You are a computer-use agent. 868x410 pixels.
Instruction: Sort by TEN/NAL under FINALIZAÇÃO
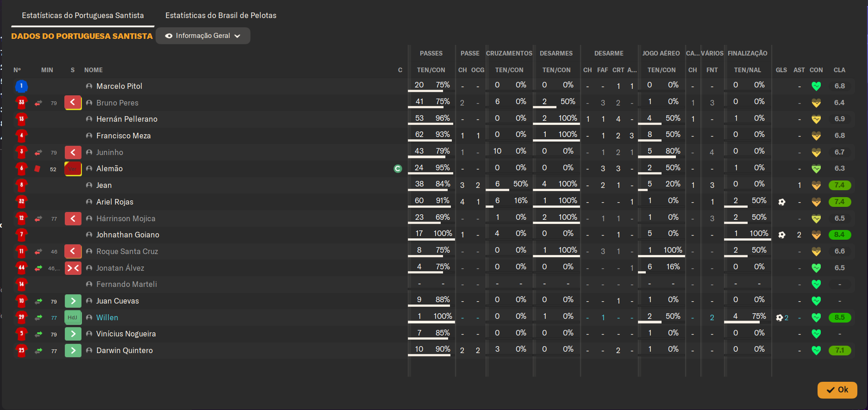[x=748, y=70]
